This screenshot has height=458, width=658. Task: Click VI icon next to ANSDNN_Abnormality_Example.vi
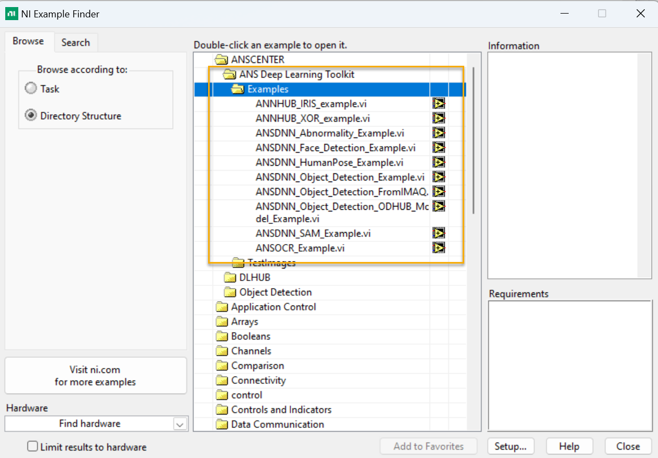click(438, 133)
